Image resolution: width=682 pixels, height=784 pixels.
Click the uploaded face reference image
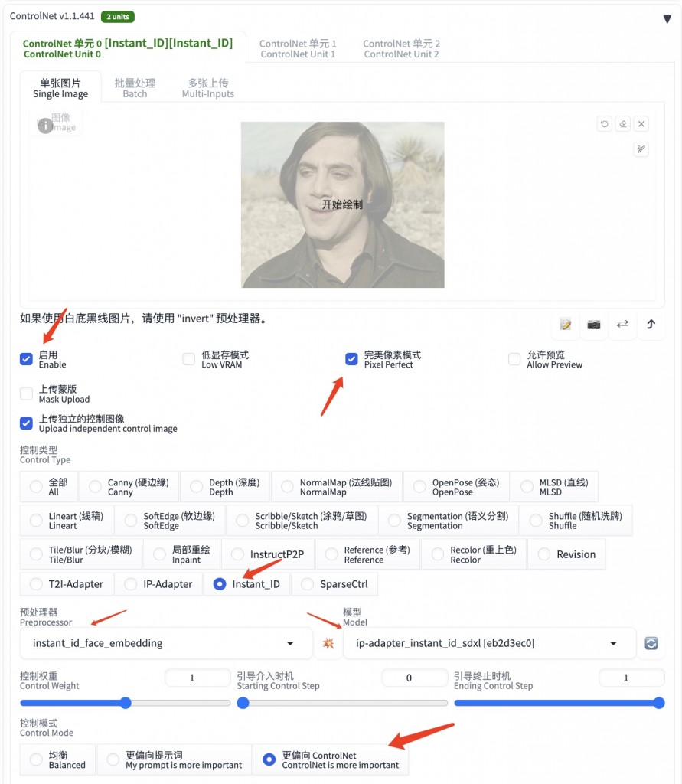point(342,204)
